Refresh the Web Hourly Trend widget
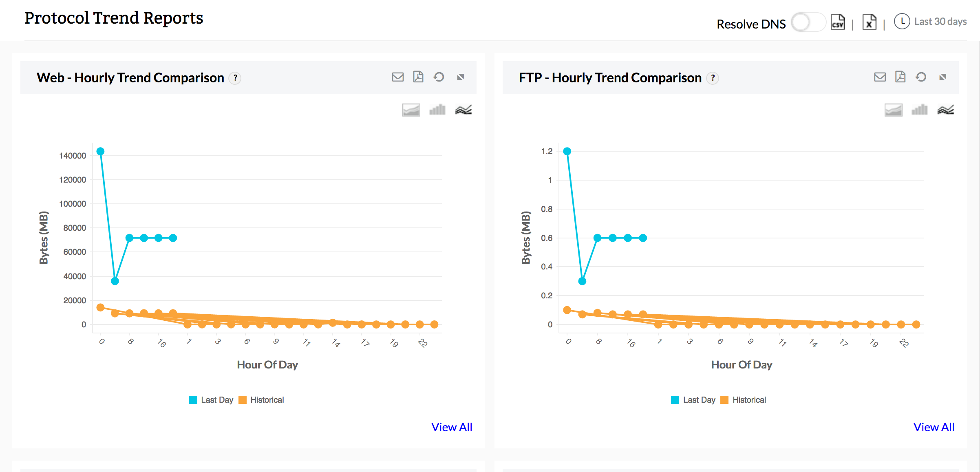Screen dimensions: 980x472 [x=439, y=77]
